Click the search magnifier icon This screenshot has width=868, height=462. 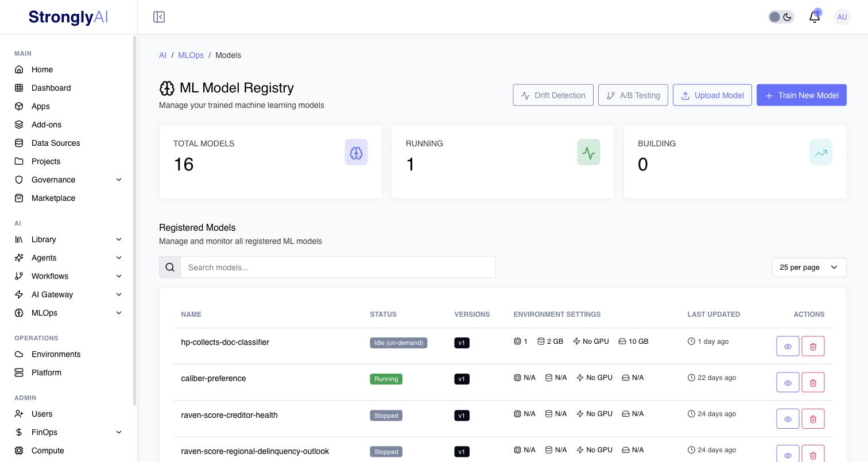(170, 267)
